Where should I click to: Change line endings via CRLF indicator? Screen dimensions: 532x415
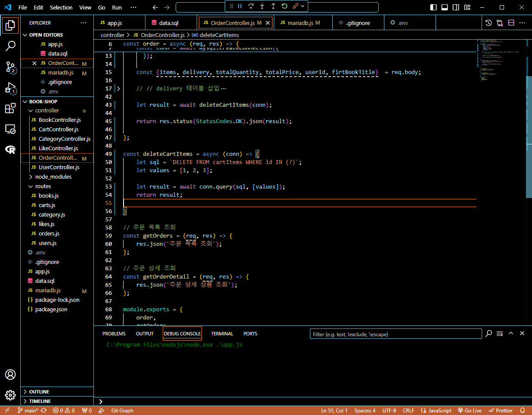(x=408, y=410)
